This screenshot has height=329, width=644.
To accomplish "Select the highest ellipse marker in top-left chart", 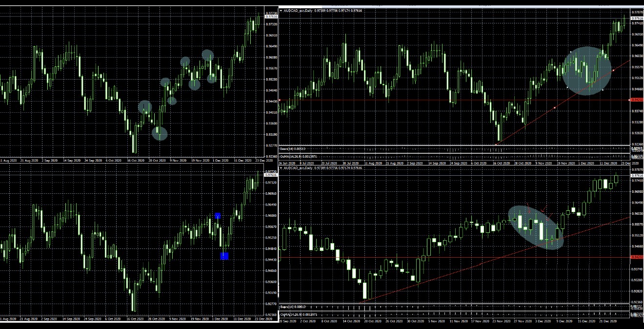I will 208,55.
